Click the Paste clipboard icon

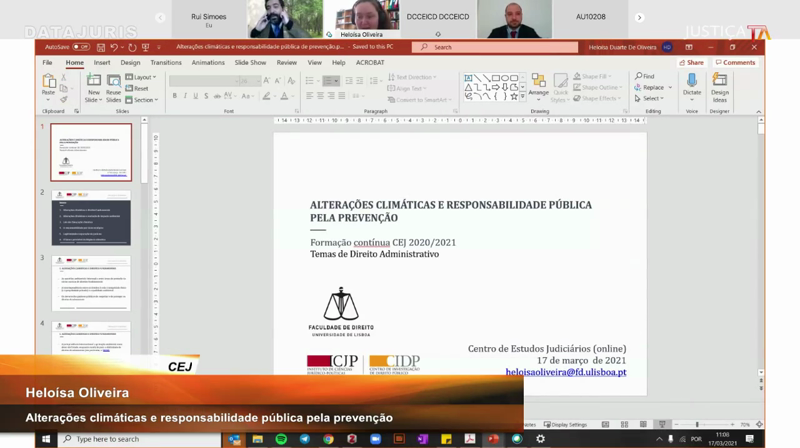pyautogui.click(x=49, y=82)
